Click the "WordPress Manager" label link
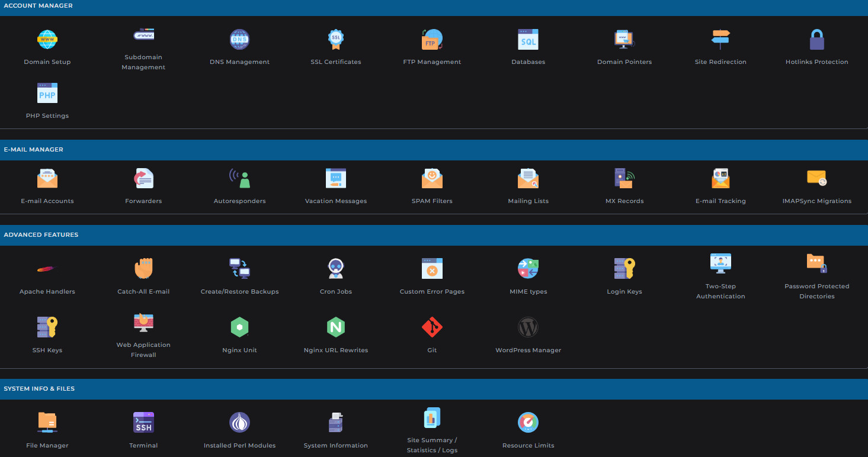The image size is (868, 457). pos(528,350)
